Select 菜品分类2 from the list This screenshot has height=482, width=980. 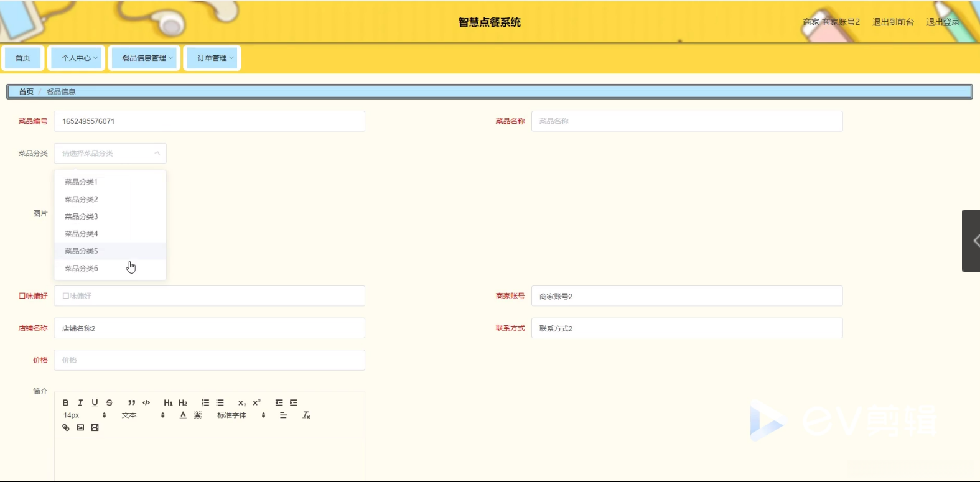[x=110, y=200]
